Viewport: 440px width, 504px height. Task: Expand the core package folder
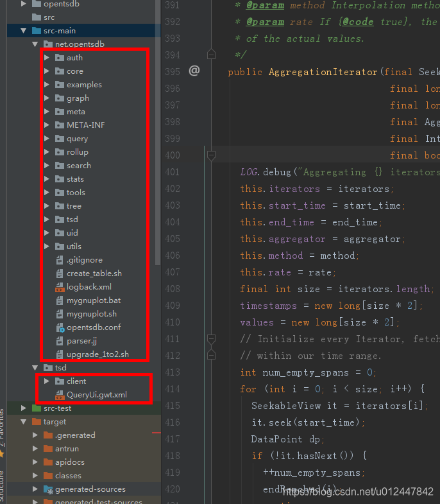[47, 71]
